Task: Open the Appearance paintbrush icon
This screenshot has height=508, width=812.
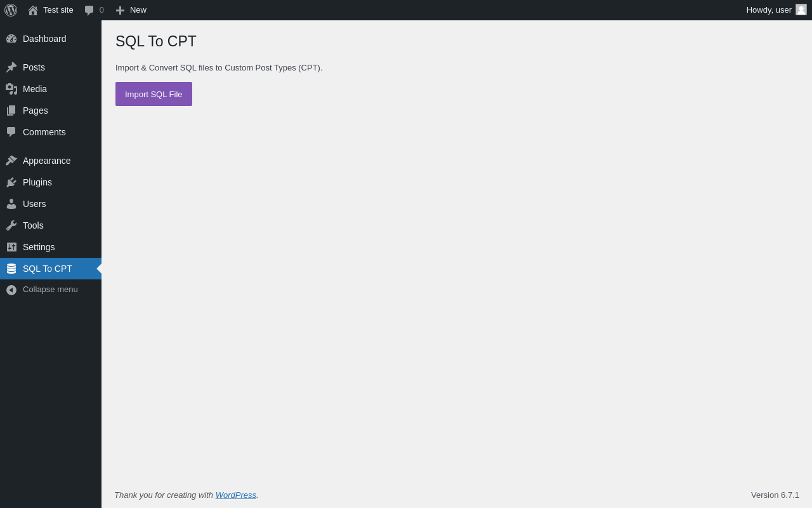Action: pyautogui.click(x=11, y=161)
